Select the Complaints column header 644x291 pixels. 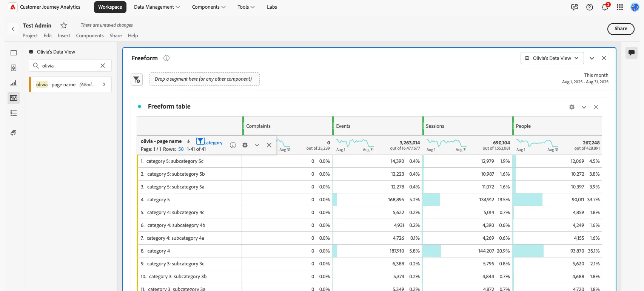pos(287,126)
